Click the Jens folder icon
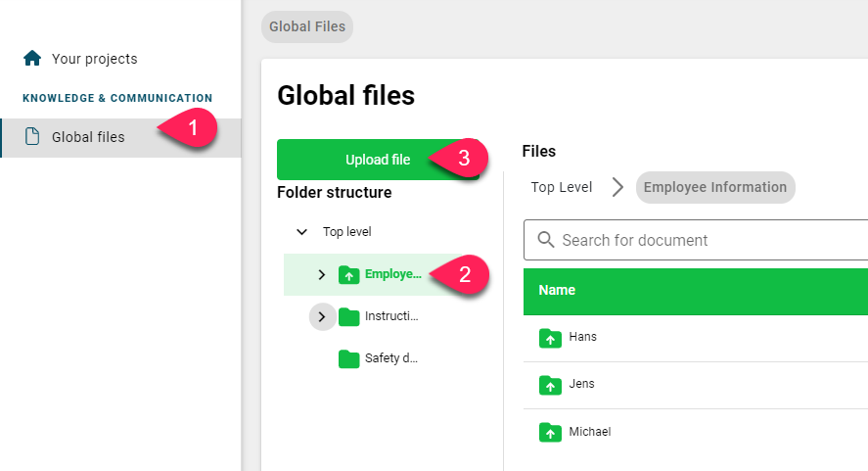 550,385
